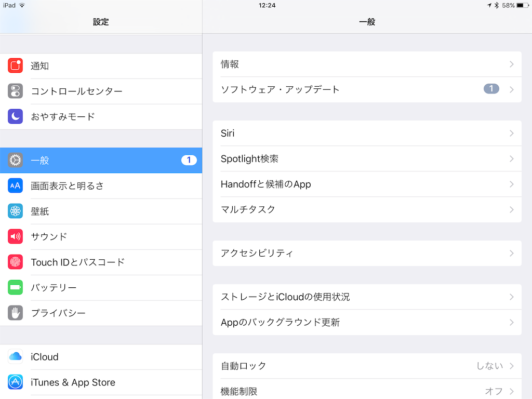Tap the gray badge 1 on ソフトウェア・アップデート
This screenshot has width=532, height=399.
tap(491, 89)
